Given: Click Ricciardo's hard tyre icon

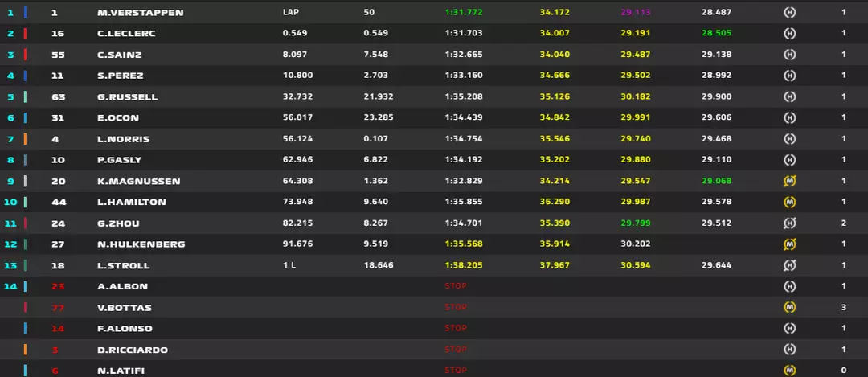Looking at the screenshot, I should point(790,350).
